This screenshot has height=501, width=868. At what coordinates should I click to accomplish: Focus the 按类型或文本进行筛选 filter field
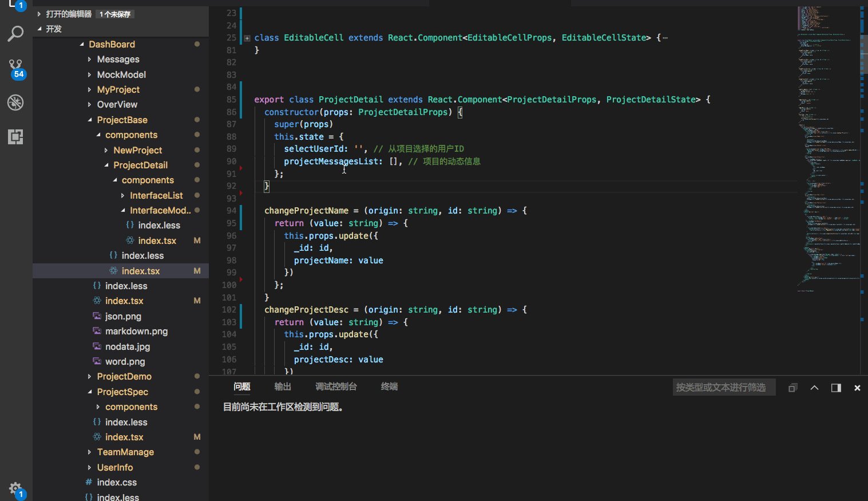tap(724, 388)
